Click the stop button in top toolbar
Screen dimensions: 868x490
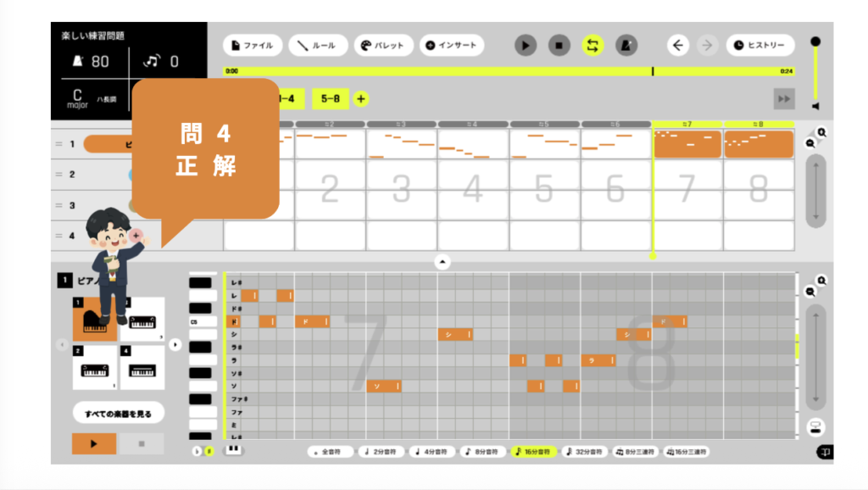click(x=559, y=45)
